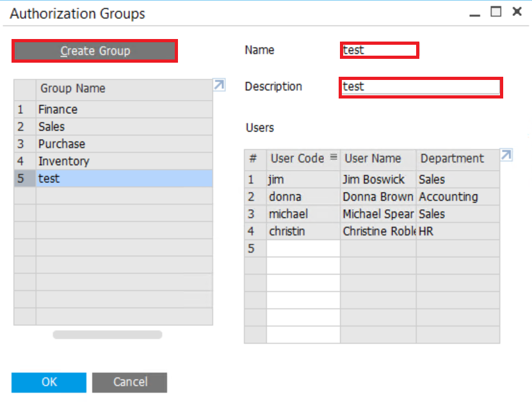Click the Create Group button
Screen dimensions: 532x403
(x=95, y=51)
